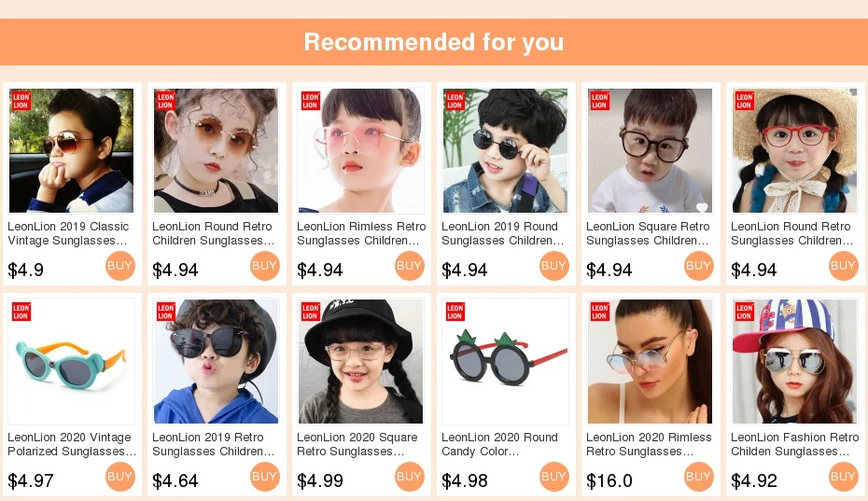
Task: Open LeonLion 2019 Round Sunglasses Children title
Action: point(503,233)
